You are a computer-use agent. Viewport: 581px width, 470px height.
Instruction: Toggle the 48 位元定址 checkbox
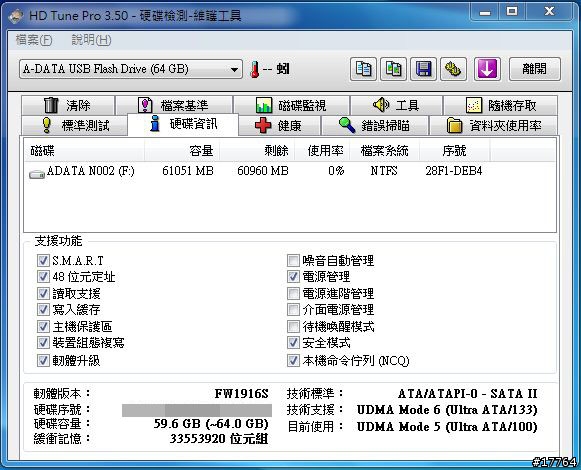(43, 277)
